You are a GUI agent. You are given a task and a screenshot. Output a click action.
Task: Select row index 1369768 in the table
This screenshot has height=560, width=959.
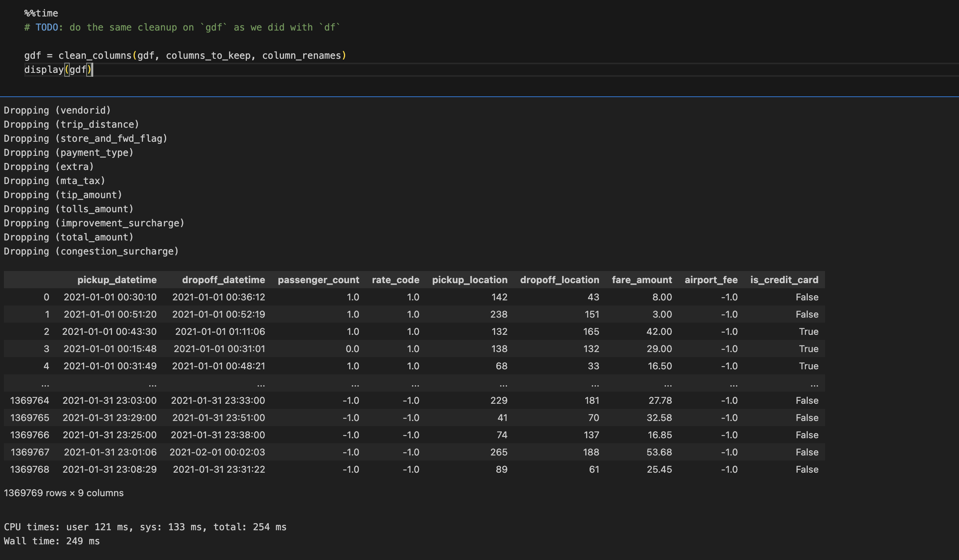pyautogui.click(x=30, y=469)
